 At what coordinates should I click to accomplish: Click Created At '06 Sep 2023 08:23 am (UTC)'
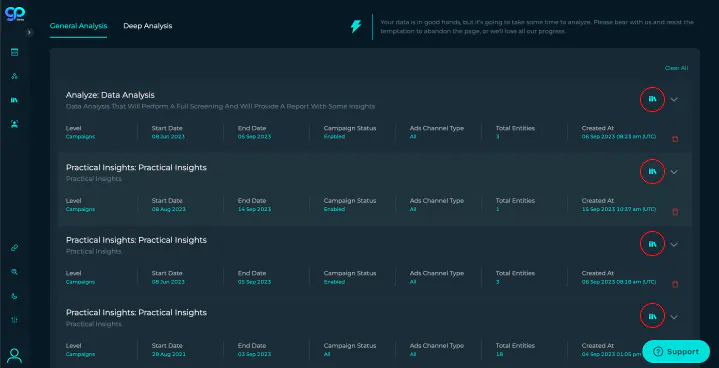click(619, 137)
